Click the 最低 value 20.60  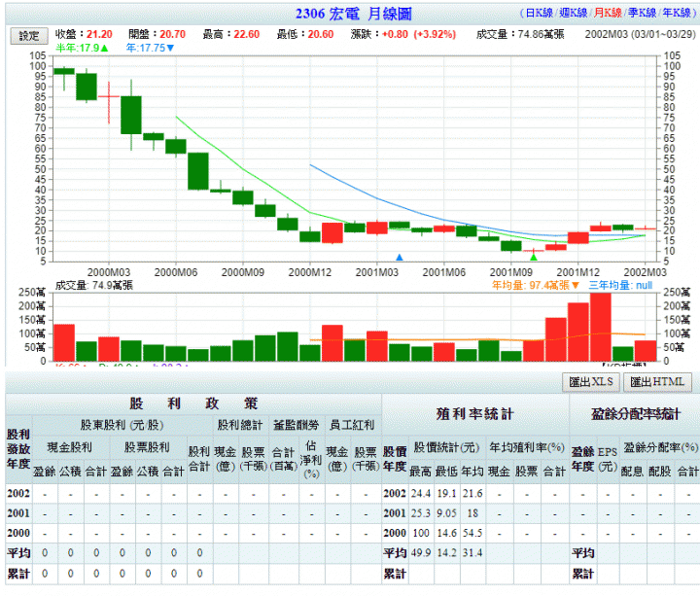click(x=321, y=34)
